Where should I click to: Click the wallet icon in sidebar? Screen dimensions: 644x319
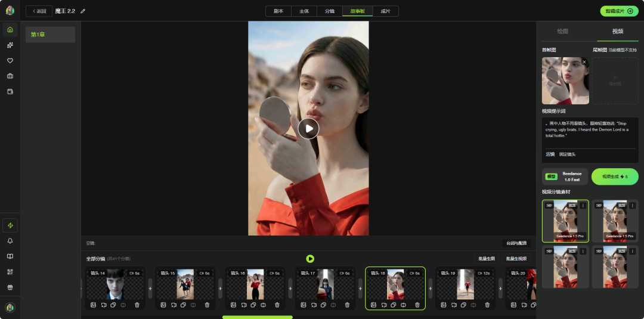10,91
